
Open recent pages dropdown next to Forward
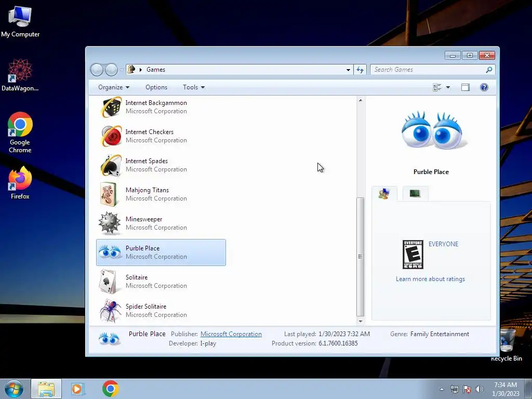122,70
